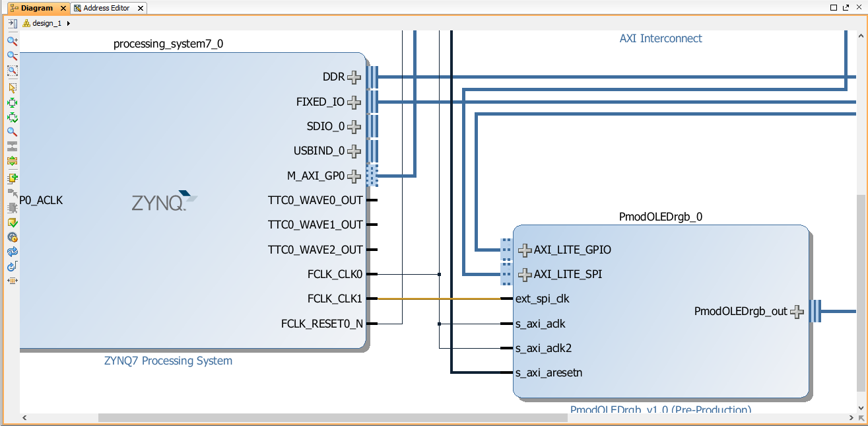Click the ZYNQ7 Processing System label
This screenshot has width=868, height=426.
[x=168, y=361]
